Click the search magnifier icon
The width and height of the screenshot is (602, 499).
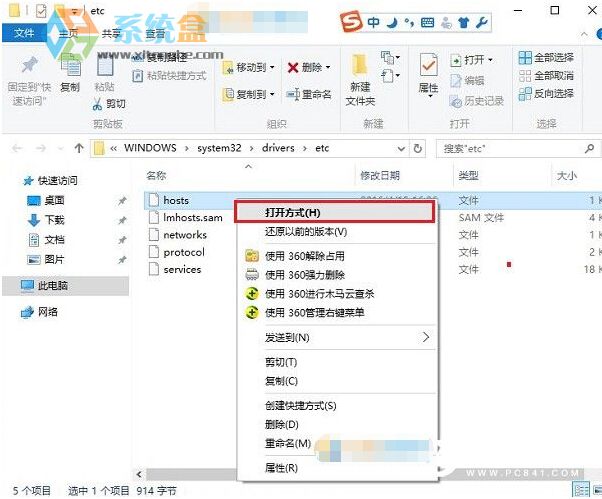tap(589, 148)
